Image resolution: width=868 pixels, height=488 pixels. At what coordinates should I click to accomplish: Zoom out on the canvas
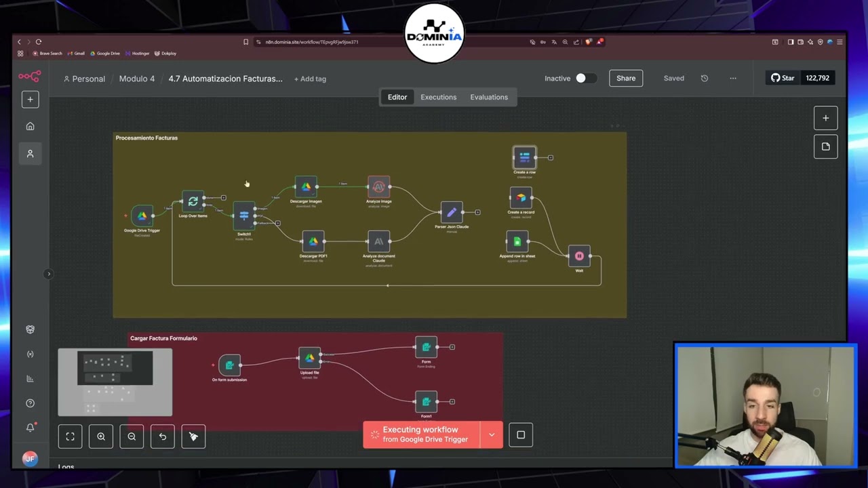point(132,436)
